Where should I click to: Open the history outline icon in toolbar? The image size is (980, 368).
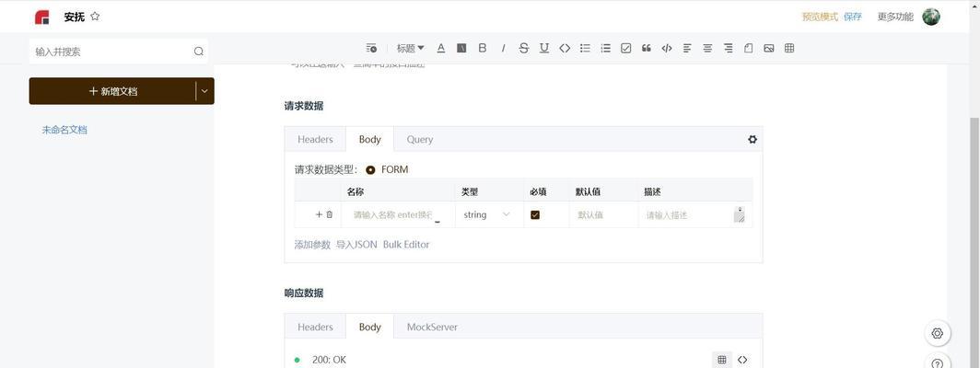[x=371, y=48]
